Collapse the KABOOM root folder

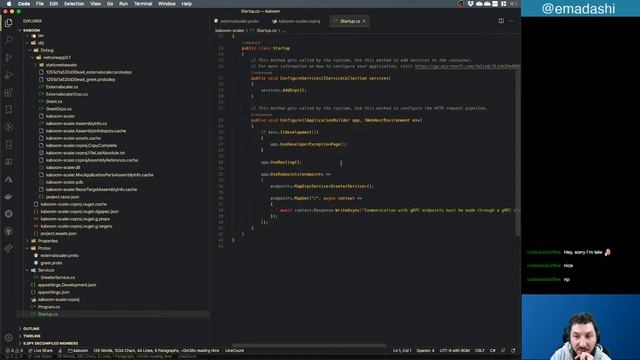tap(32, 30)
